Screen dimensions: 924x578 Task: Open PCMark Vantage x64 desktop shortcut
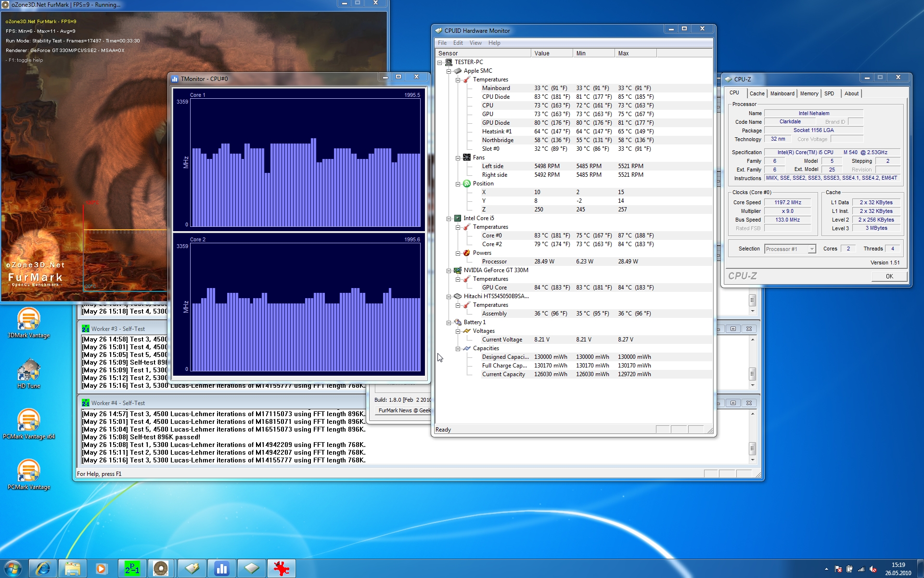28,424
